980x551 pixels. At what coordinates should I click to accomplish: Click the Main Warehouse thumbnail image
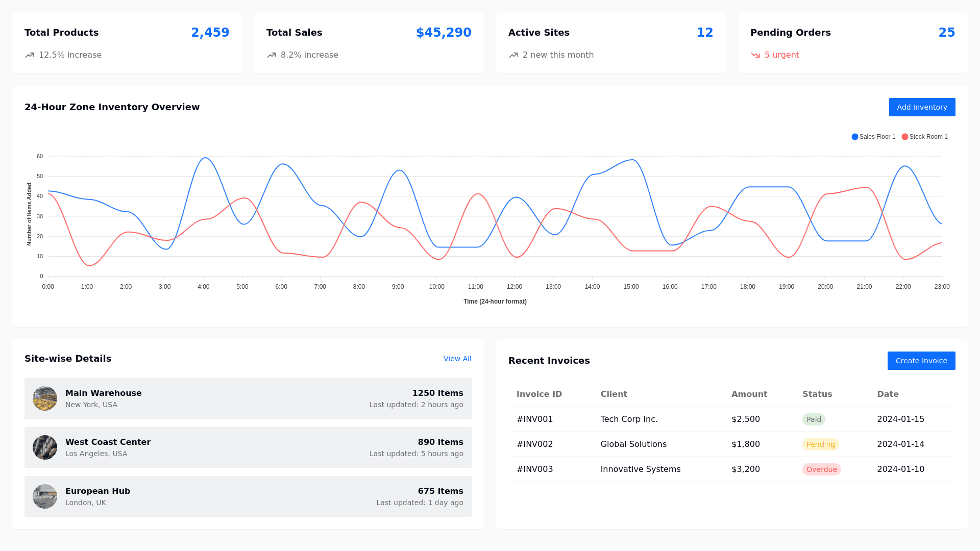(45, 398)
